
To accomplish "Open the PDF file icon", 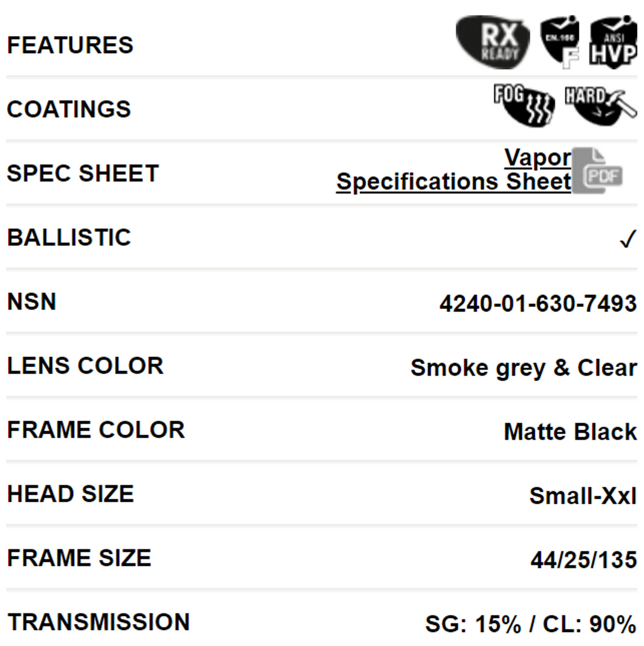I will point(597,171).
